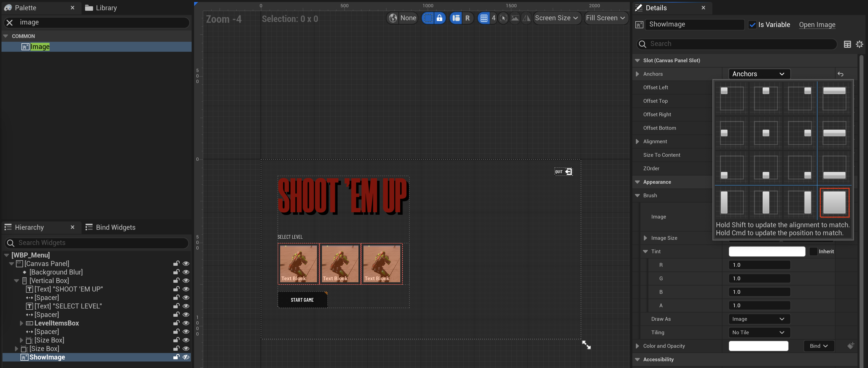
Task: Select the bottom-right anchor preset
Action: [800, 167]
